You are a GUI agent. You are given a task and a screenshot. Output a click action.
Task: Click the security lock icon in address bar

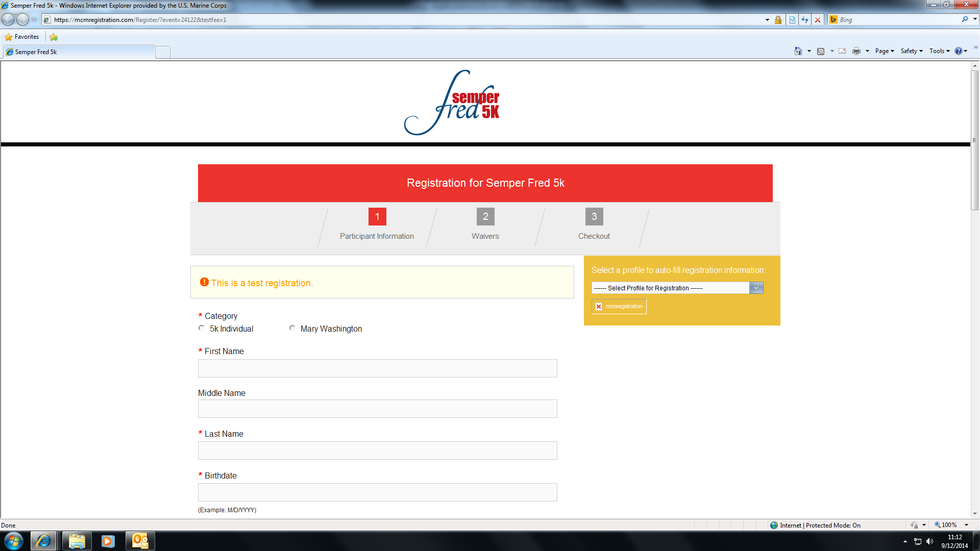point(778,20)
